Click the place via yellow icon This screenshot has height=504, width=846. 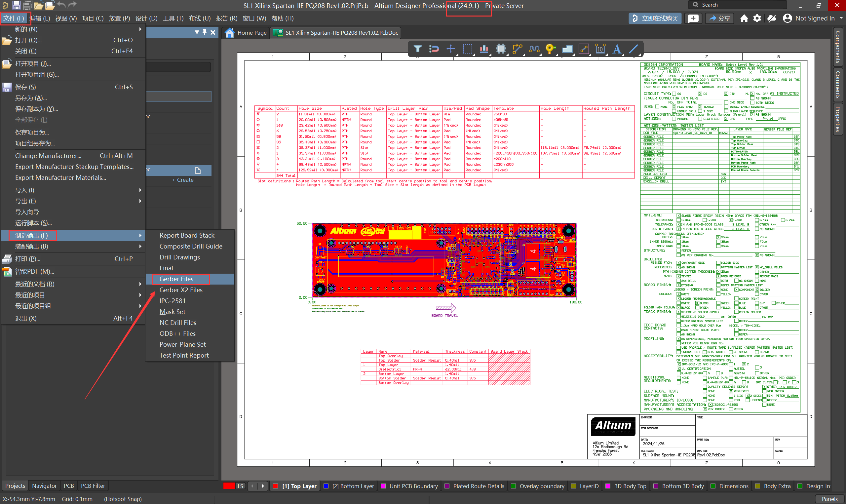(x=550, y=49)
